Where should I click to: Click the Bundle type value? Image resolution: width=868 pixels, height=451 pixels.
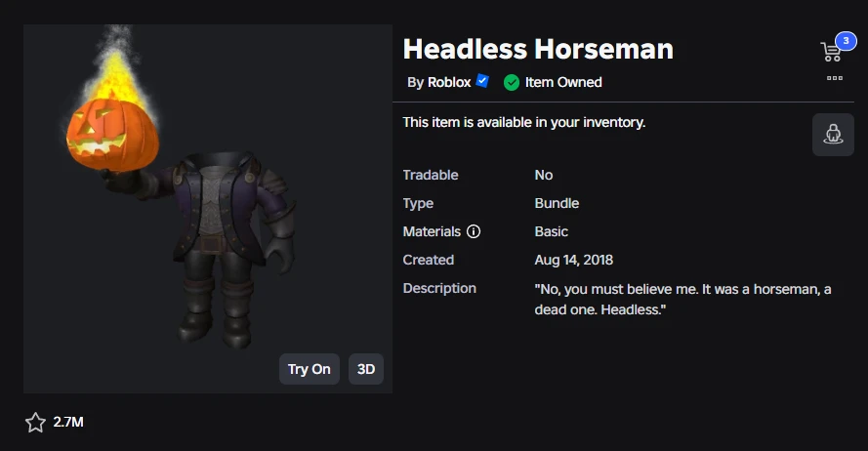point(557,203)
